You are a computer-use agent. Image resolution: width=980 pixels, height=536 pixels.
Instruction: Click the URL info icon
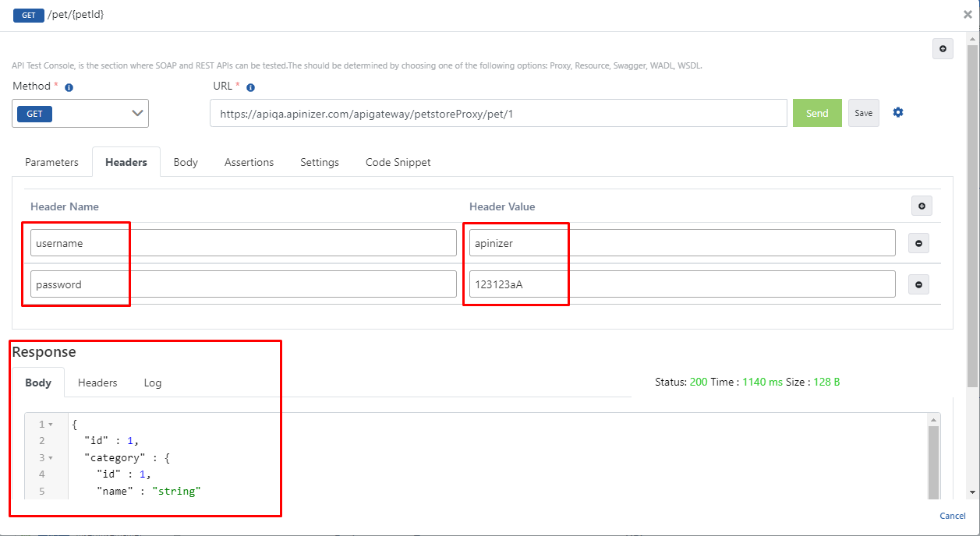[250, 88]
